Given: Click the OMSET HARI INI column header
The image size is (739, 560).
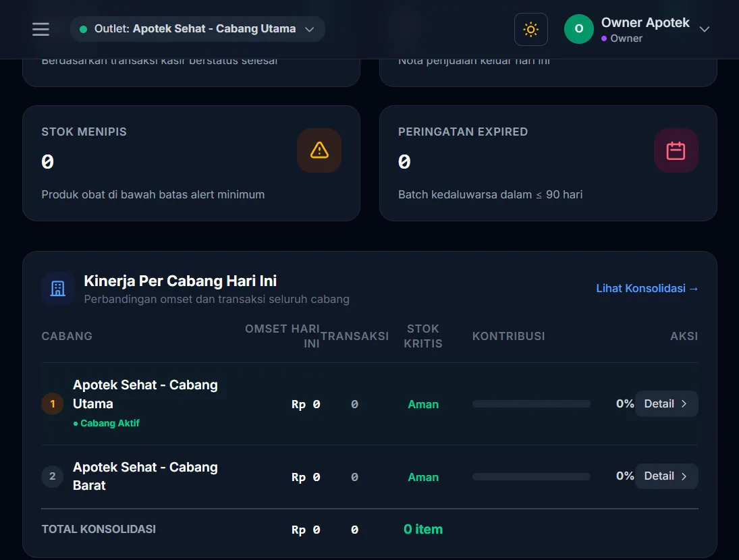Looking at the screenshot, I should tap(282, 336).
